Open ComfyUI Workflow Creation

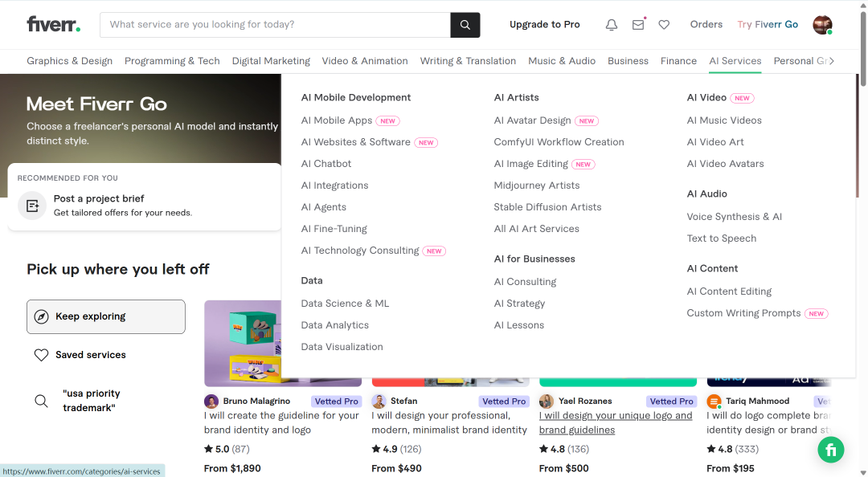point(559,142)
